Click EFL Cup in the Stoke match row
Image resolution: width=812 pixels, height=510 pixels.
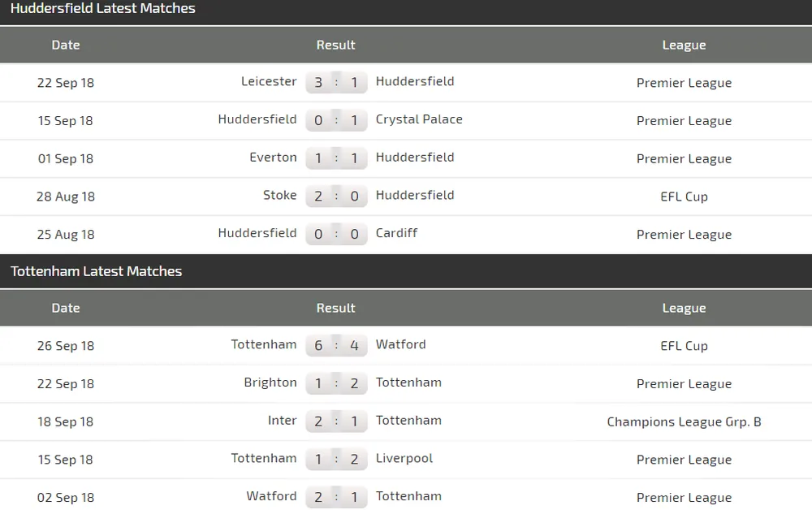684,197
